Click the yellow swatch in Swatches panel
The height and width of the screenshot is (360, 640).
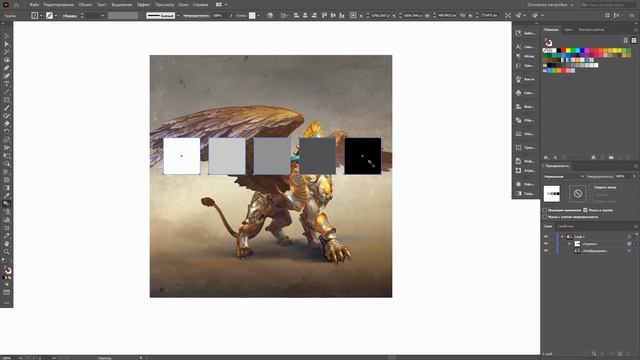[x=568, y=51]
